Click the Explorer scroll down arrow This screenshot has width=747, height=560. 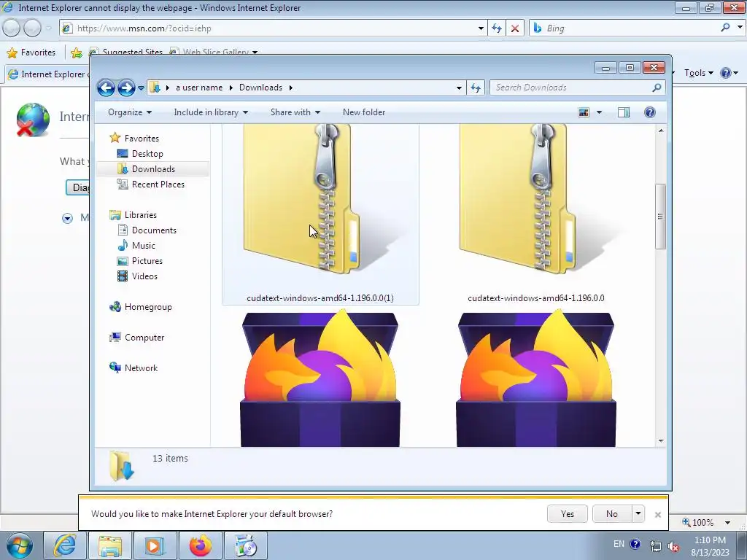(x=661, y=441)
